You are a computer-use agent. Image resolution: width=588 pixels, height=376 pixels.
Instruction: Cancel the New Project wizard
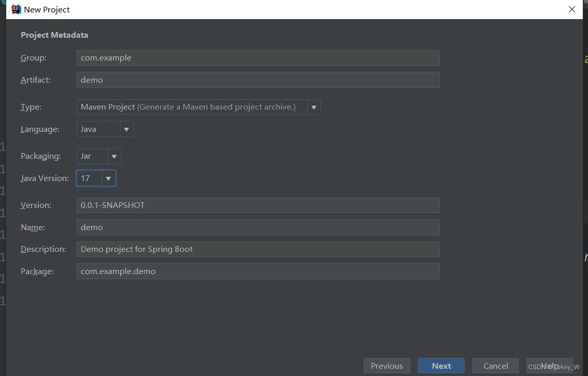(495, 366)
